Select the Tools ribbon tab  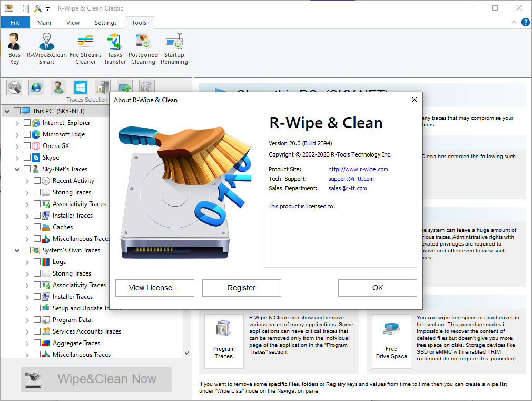coord(139,23)
